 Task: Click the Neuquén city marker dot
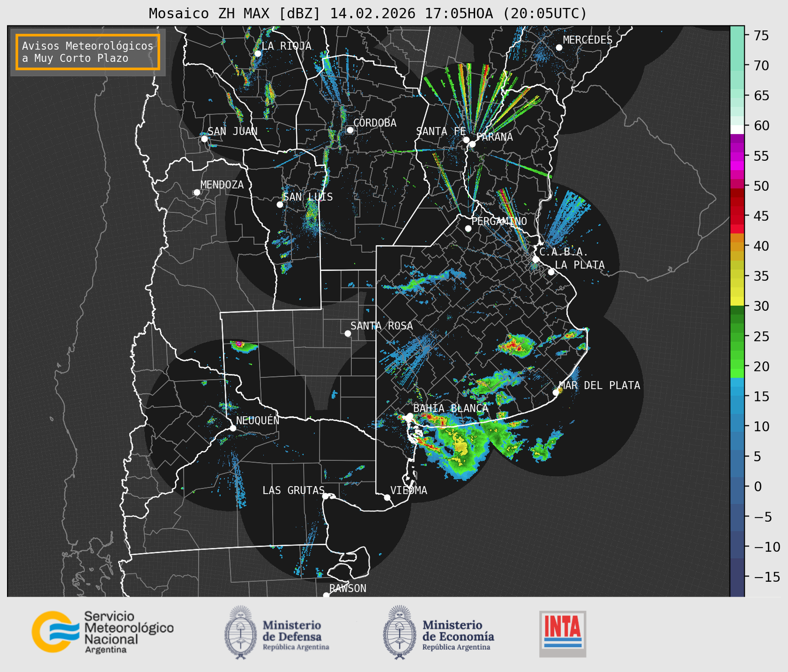[x=233, y=428]
